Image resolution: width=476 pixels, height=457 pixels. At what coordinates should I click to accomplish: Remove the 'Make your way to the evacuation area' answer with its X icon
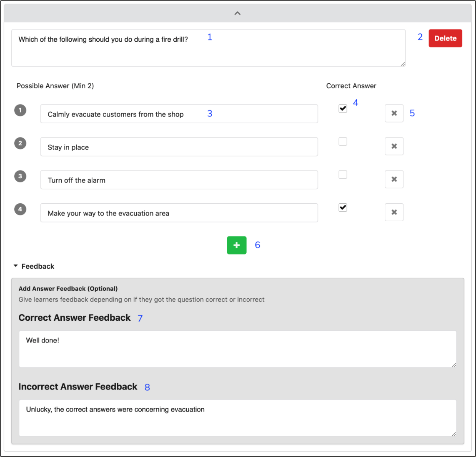coord(394,212)
